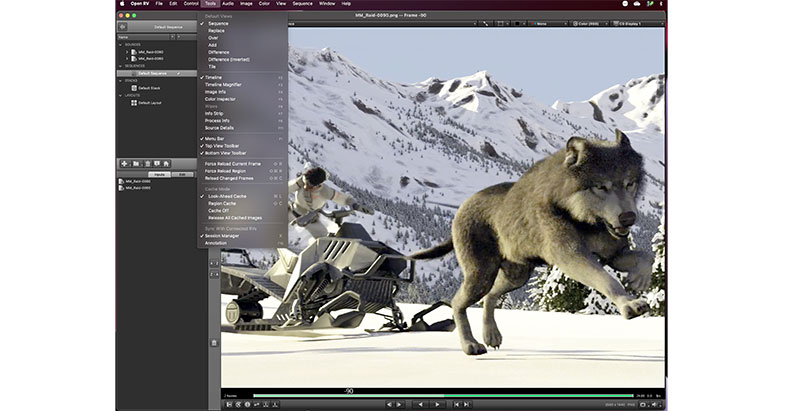Expand the first MM_Reid-0090 source item
The image size is (800, 411).
coord(126,51)
